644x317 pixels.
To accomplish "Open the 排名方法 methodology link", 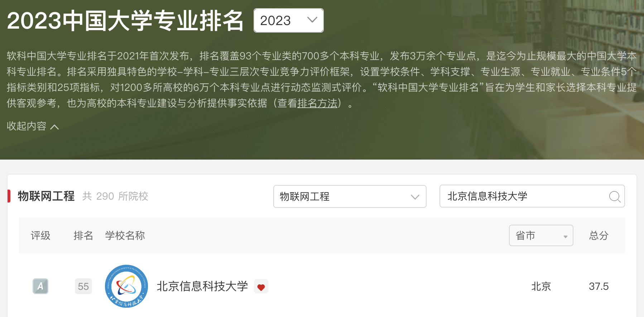I will 317,103.
